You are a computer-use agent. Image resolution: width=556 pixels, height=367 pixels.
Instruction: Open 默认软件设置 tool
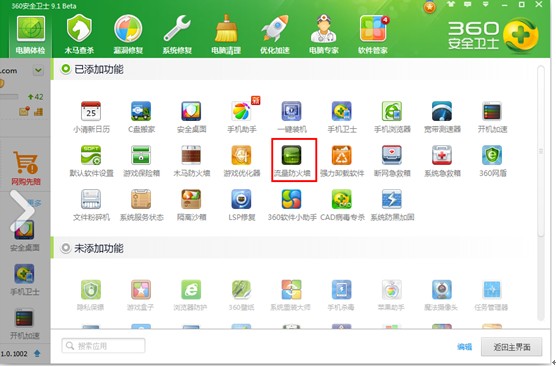(91, 161)
